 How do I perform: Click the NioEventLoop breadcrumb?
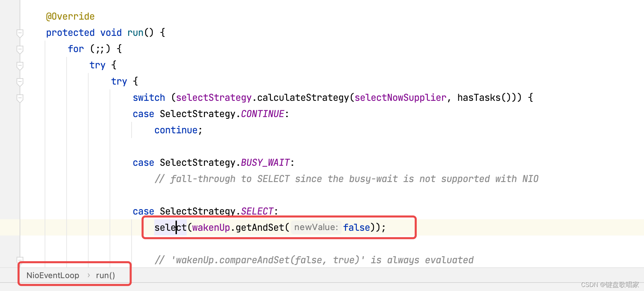pyautogui.click(x=53, y=275)
